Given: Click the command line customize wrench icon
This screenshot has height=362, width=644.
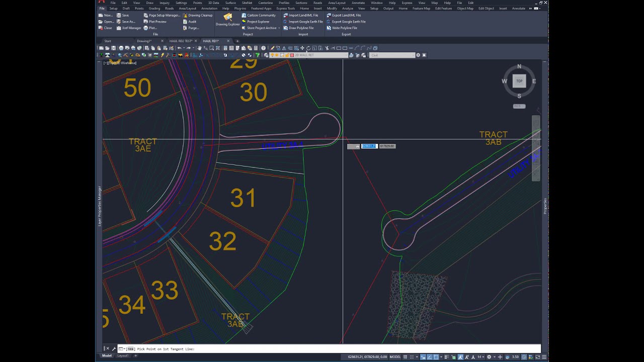Looking at the screenshot, I should tap(114, 348).
